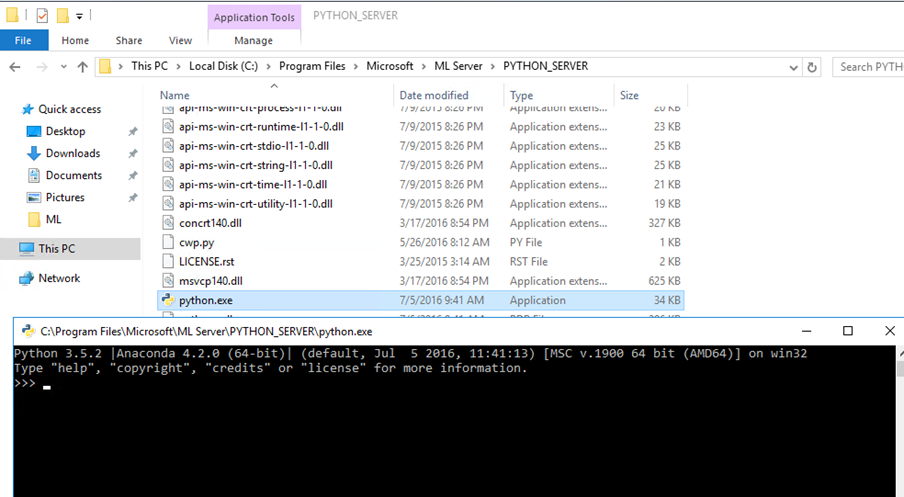Click the file icon beside LICENSE.rst
Image resolution: width=904 pixels, height=497 pixels.
coord(168,262)
